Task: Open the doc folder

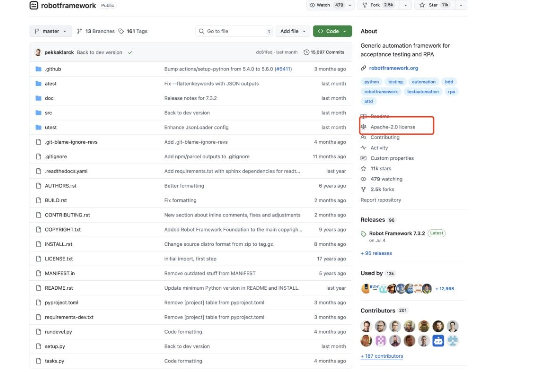Action: click(x=49, y=98)
